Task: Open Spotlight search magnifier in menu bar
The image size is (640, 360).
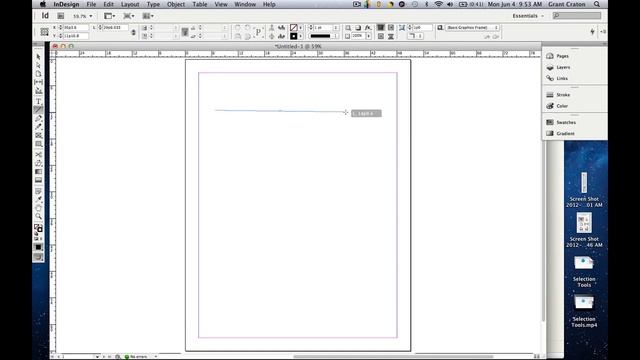Action: [x=597, y=4]
